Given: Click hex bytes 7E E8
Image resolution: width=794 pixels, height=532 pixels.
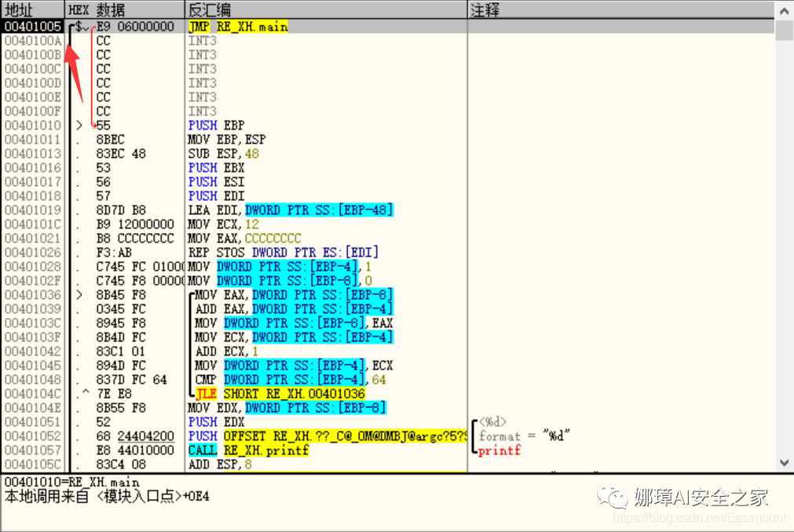Looking at the screenshot, I should 114,394.
